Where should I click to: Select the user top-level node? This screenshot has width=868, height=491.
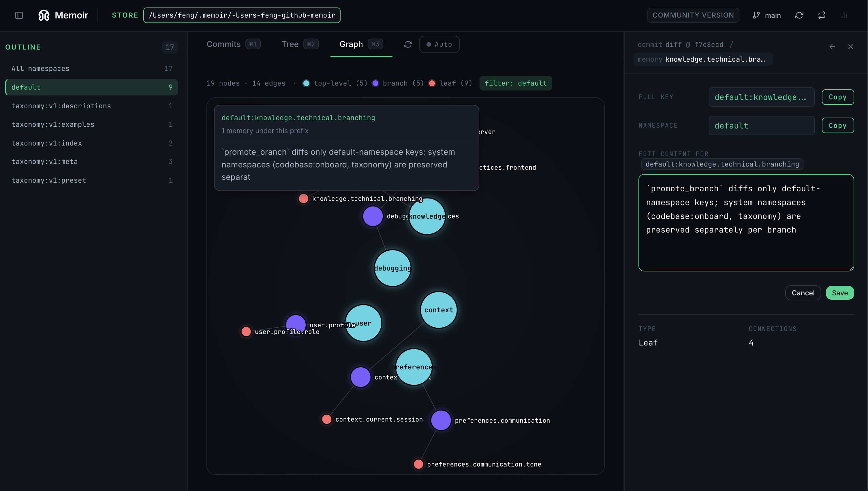[x=363, y=323]
